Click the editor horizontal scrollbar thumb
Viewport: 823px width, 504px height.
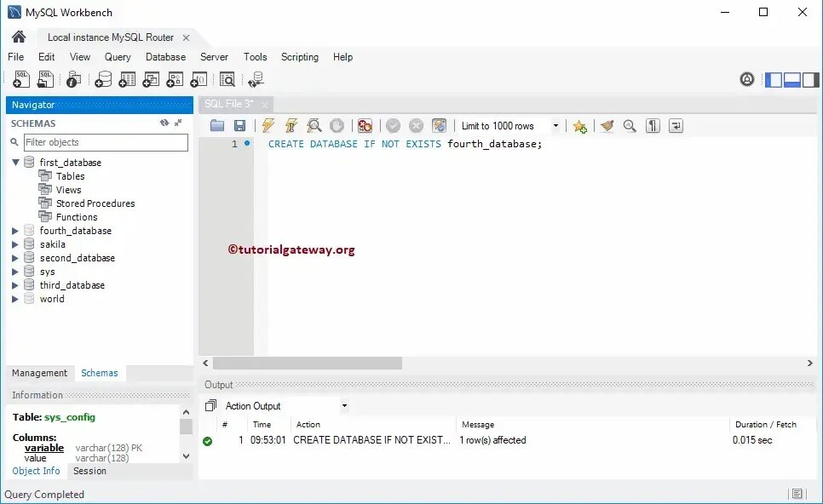pos(308,363)
